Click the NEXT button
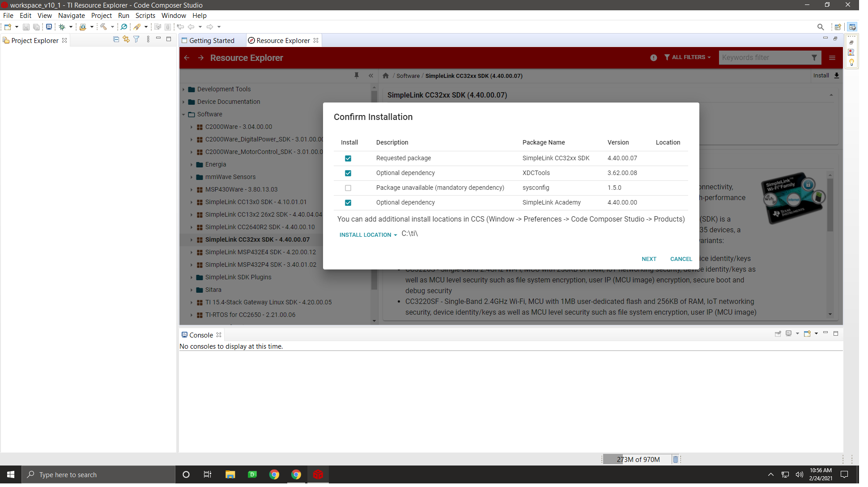 tap(649, 259)
